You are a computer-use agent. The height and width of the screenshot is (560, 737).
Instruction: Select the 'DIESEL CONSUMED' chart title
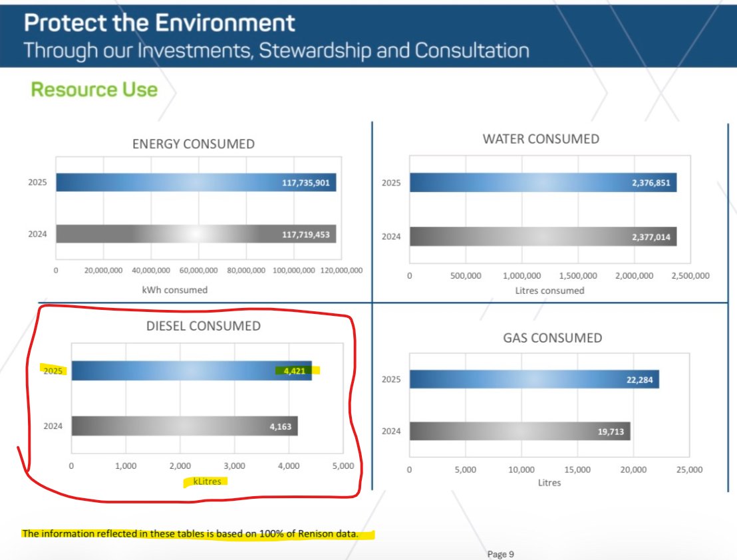[203, 326]
